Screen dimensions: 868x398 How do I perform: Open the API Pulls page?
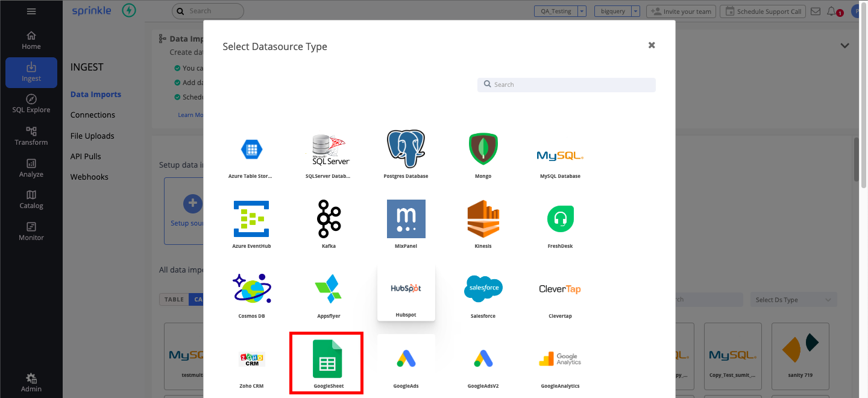pos(86,156)
